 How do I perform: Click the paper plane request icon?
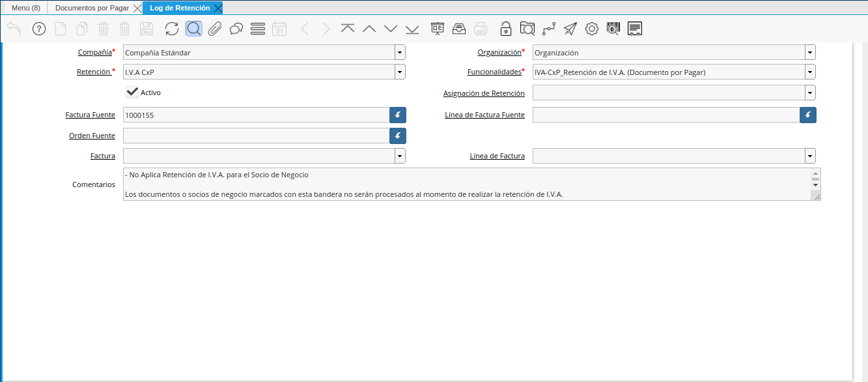click(570, 29)
